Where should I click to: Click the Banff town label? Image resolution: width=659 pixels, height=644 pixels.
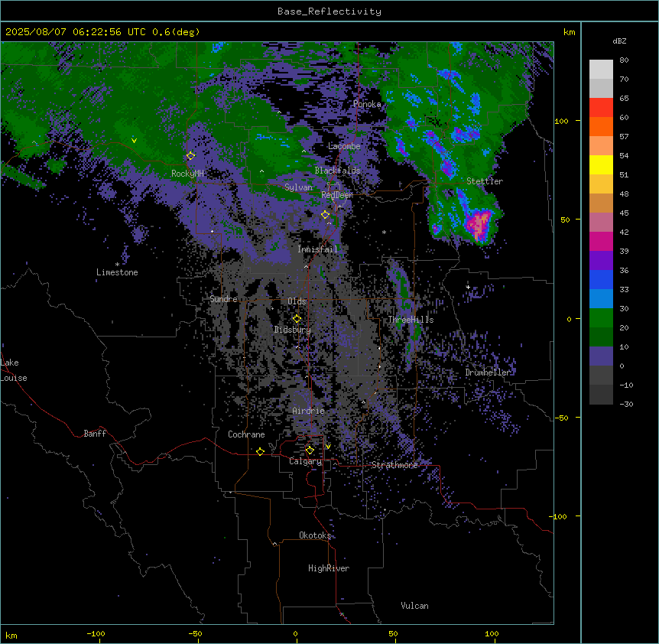click(x=95, y=434)
